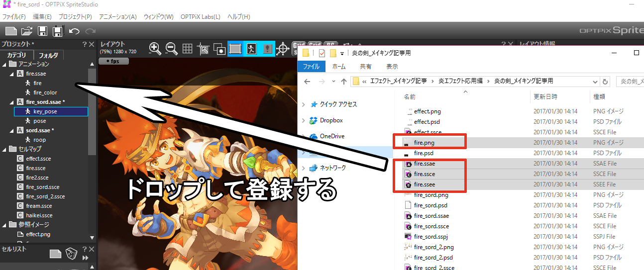Open ウィンドウ(W) menu

158,17
